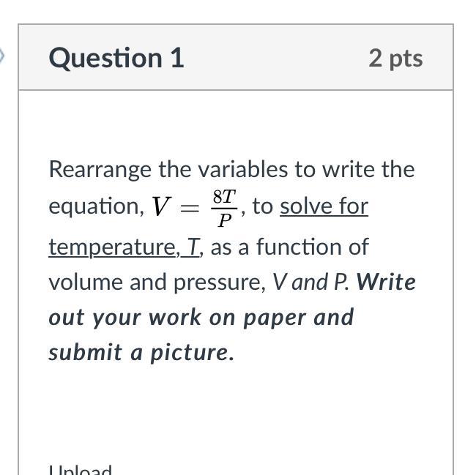Click the Upload label
The width and height of the screenshot is (476, 475).
point(81,469)
